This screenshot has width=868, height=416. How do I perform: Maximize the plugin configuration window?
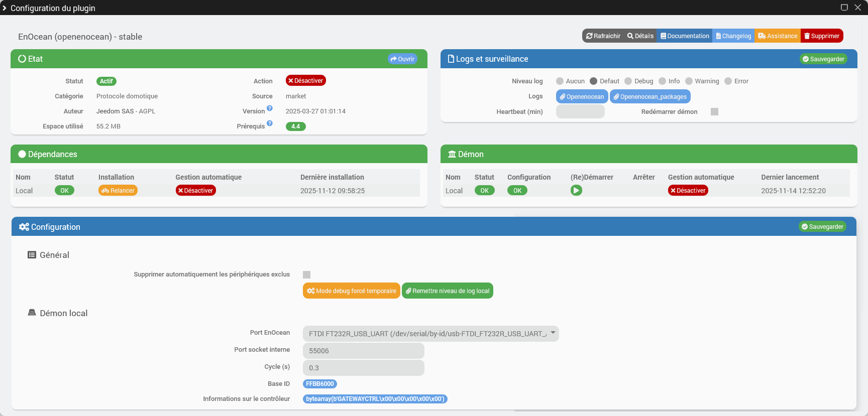click(x=844, y=8)
